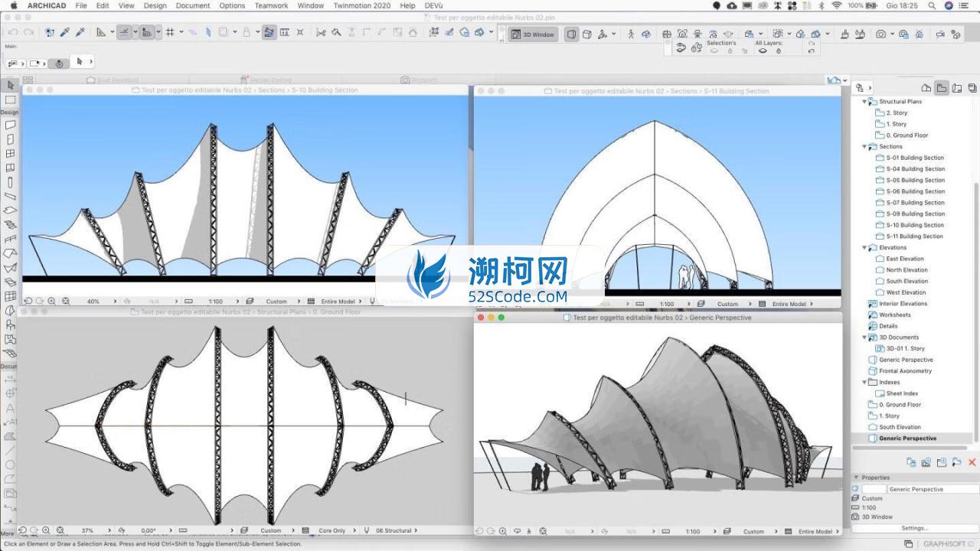Click the Redo arrow in toolbar

coord(29,33)
